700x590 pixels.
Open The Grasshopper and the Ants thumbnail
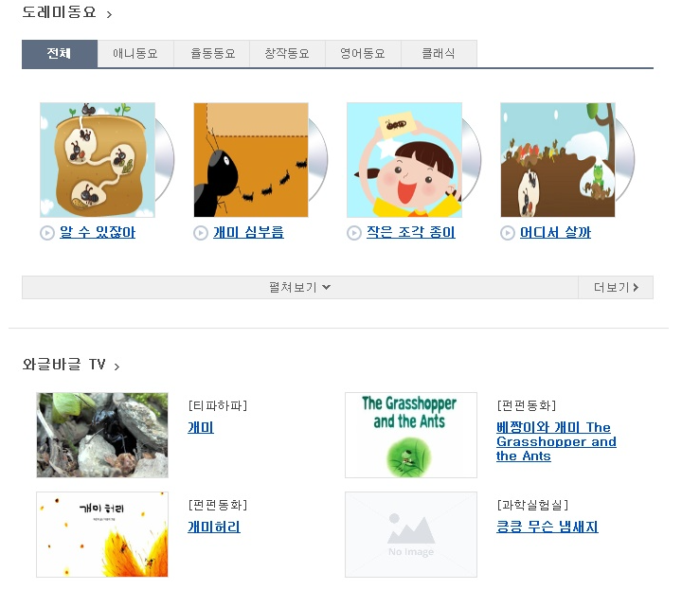(411, 435)
